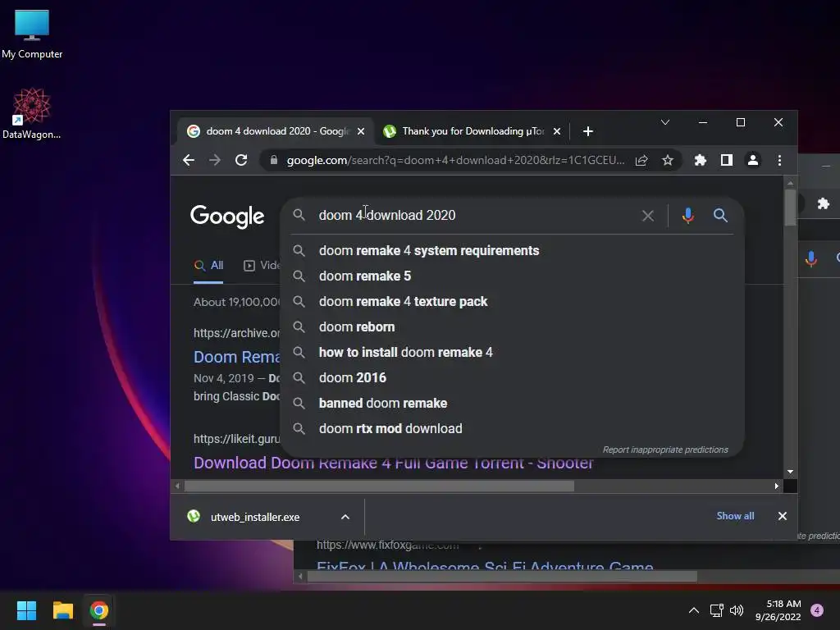Open a new tab with the plus button
840x630 pixels.
click(x=587, y=131)
